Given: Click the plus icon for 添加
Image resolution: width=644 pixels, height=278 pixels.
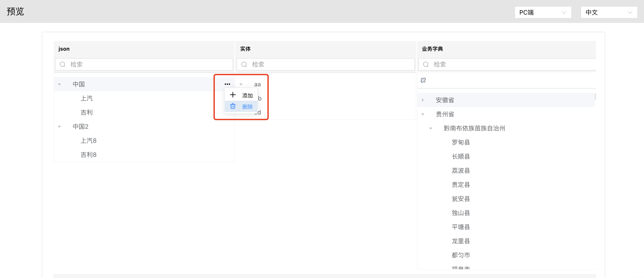Looking at the screenshot, I should [x=232, y=95].
